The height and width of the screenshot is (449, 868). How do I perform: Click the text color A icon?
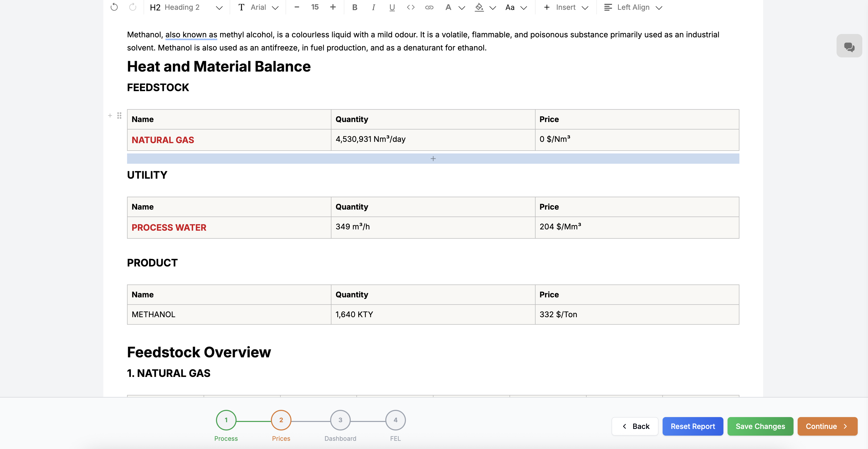[448, 7]
